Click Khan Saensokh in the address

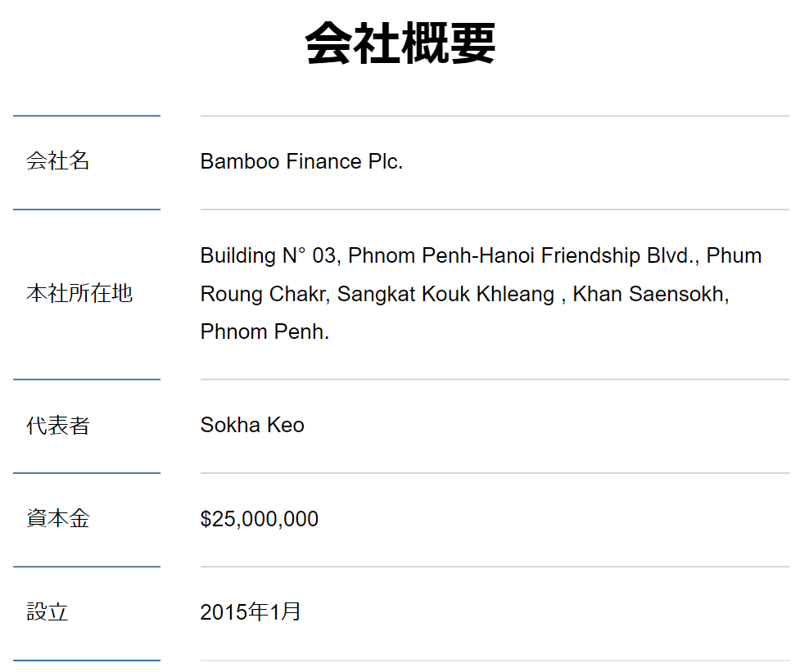pyautogui.click(x=650, y=294)
